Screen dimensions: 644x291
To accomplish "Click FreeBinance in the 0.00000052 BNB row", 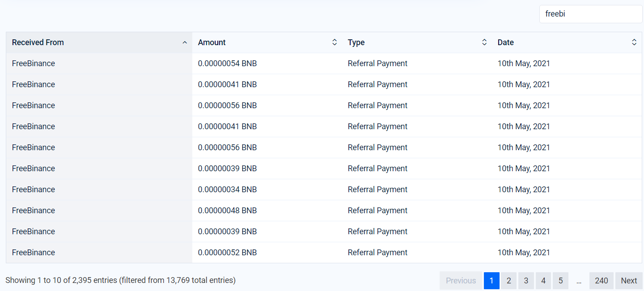I will point(34,253).
